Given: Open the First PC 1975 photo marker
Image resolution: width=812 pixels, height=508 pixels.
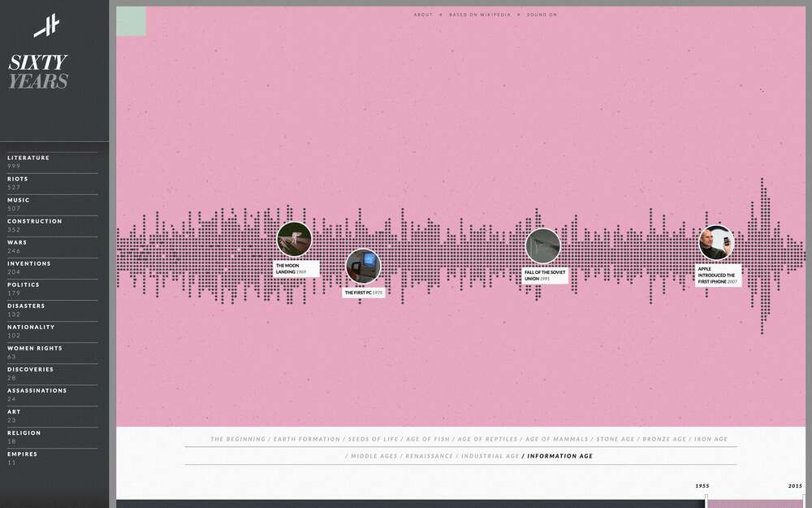Looking at the screenshot, I should (x=363, y=266).
